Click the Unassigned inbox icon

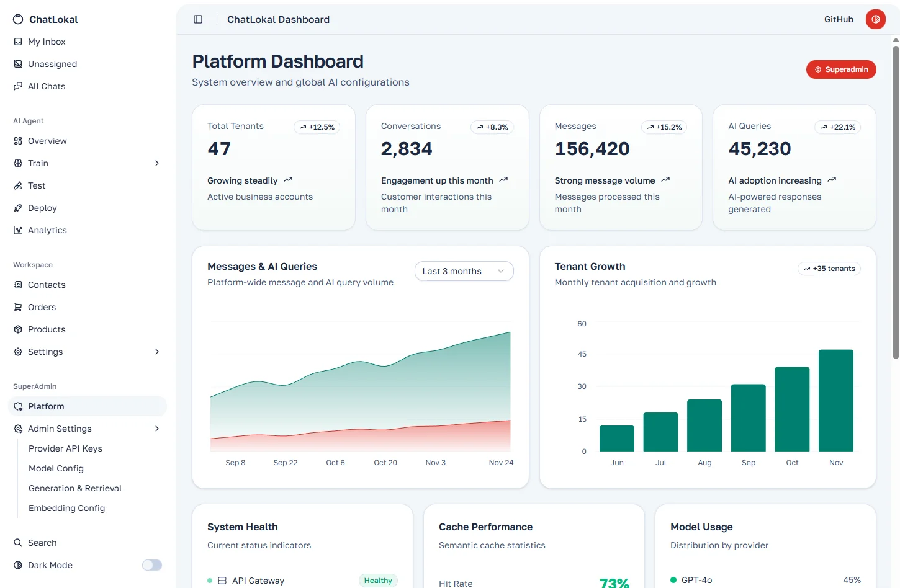[18, 64]
